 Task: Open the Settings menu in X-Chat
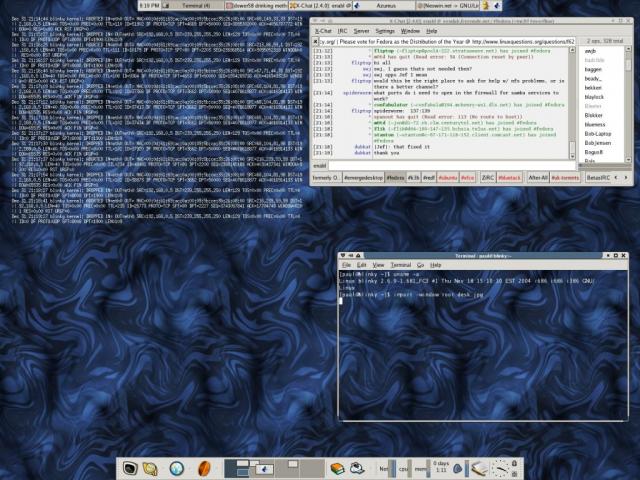click(385, 31)
